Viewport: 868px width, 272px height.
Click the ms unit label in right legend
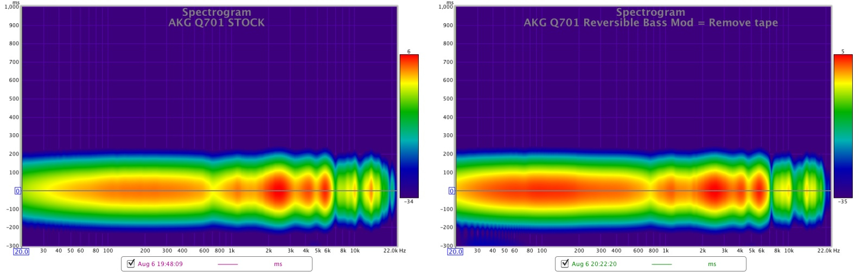click(x=712, y=264)
